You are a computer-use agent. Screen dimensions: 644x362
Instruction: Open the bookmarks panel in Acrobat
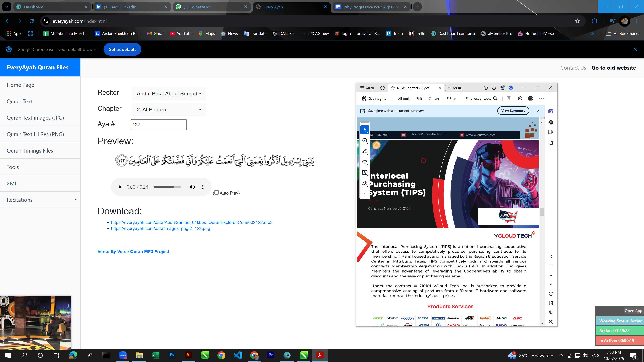550,132
